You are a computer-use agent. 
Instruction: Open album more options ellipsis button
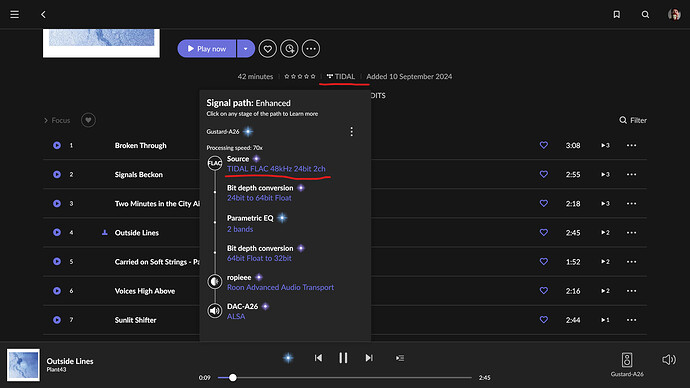click(311, 49)
